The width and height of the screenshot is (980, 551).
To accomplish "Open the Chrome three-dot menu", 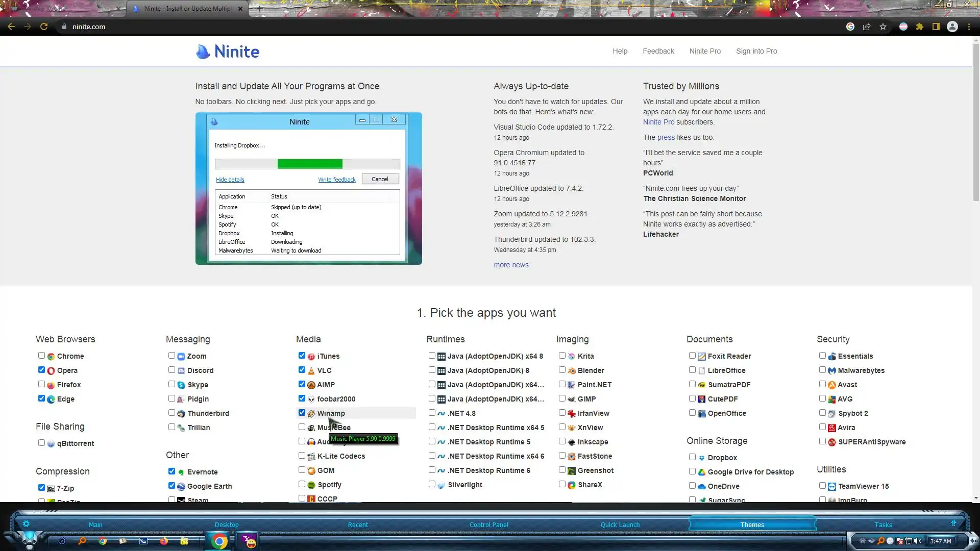I will (969, 27).
